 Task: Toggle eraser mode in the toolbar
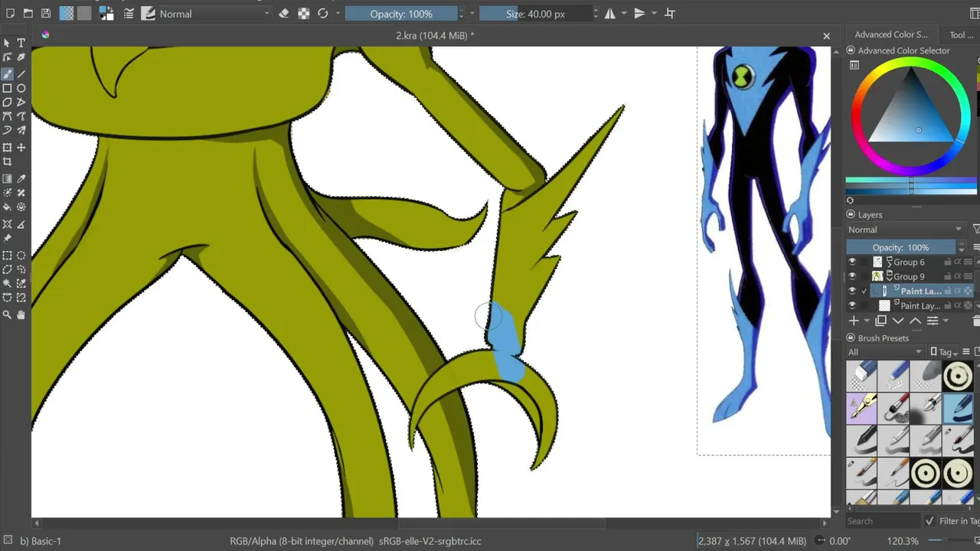(x=284, y=14)
